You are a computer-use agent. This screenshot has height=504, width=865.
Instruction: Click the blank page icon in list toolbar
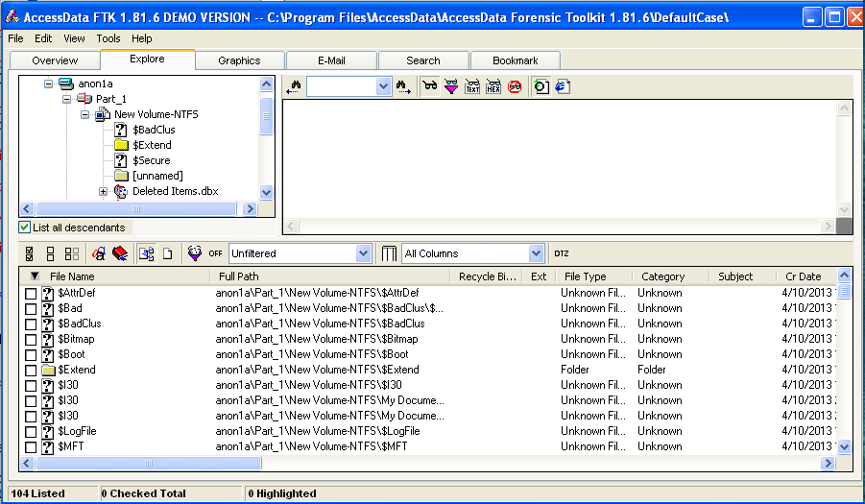click(168, 253)
